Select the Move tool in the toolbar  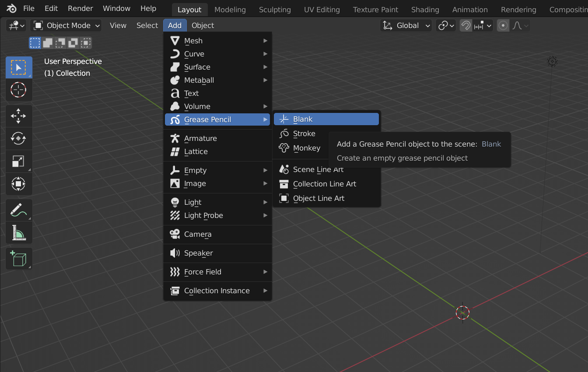[18, 116]
